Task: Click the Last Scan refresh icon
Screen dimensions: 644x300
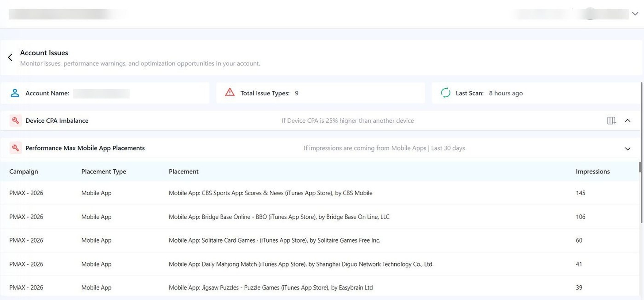Action: coord(446,93)
